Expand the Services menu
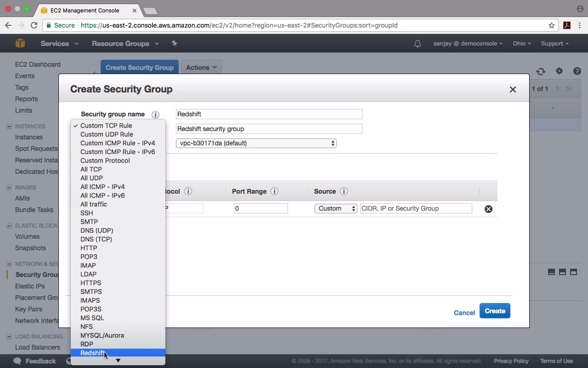 (x=59, y=44)
